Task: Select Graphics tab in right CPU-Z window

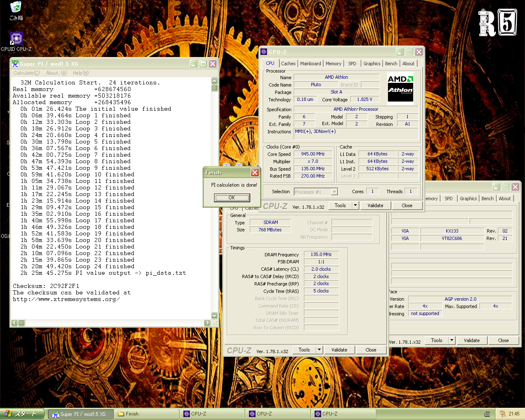Action: pos(468,199)
